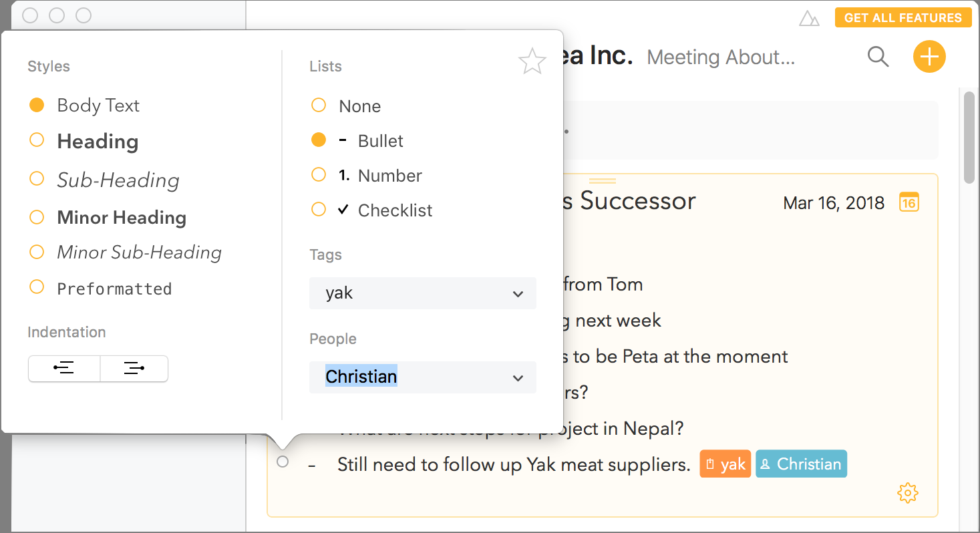
Task: Click the paragraph handle circle beside the Yak line
Action: [x=283, y=462]
